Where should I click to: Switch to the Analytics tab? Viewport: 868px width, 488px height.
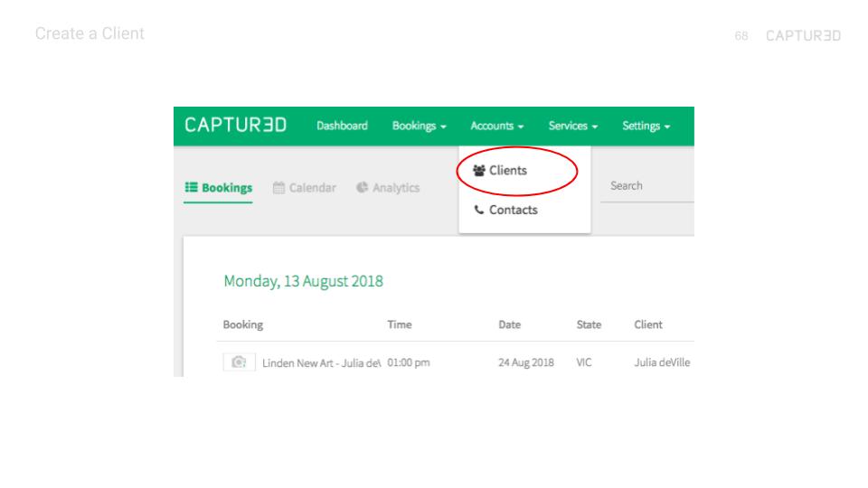tap(388, 188)
